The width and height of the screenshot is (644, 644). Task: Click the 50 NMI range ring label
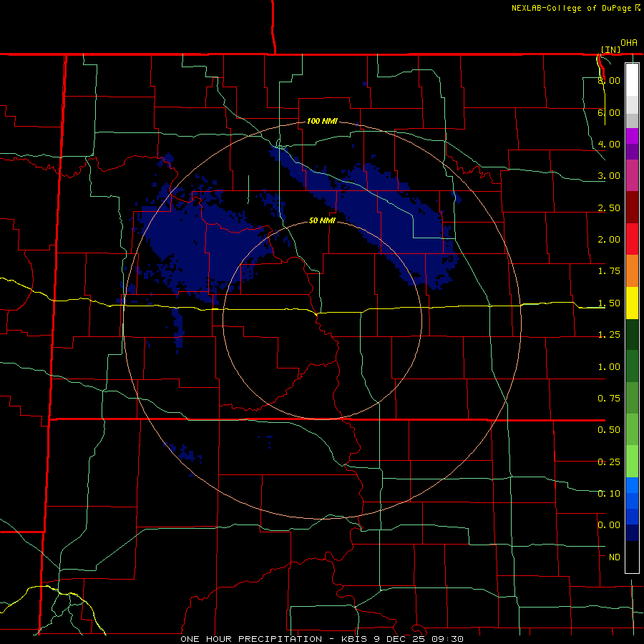click(322, 220)
